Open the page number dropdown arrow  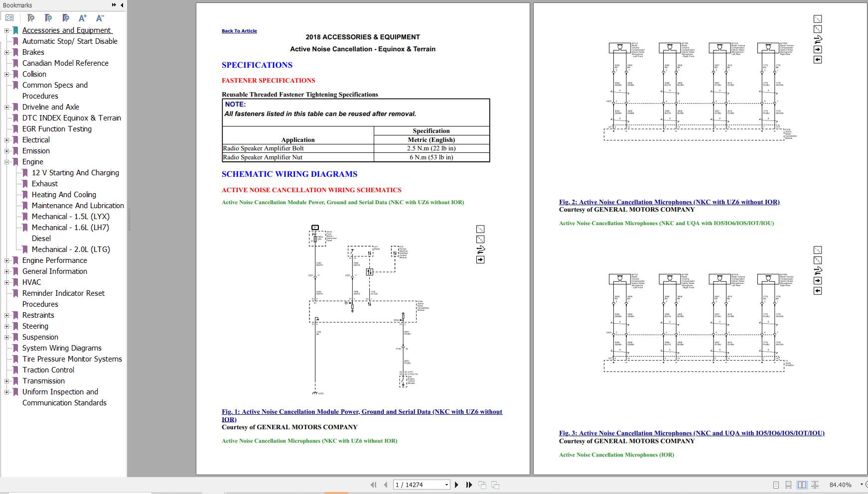[445, 484]
